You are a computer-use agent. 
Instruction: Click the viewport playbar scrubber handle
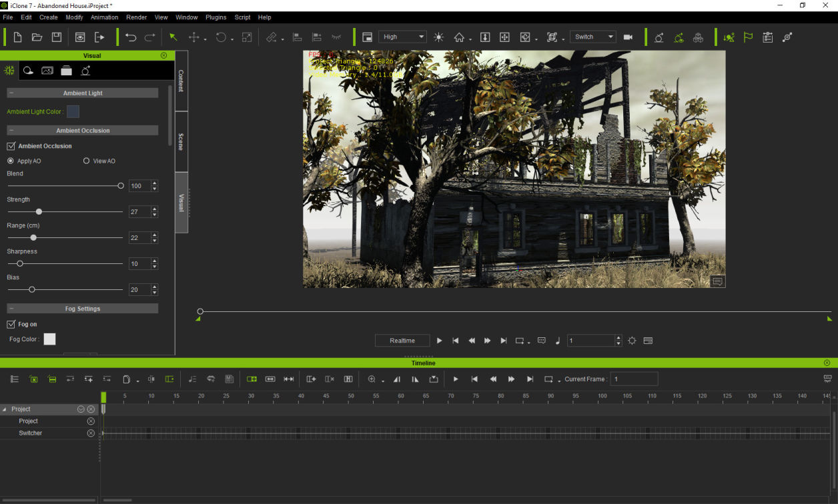[x=200, y=311]
